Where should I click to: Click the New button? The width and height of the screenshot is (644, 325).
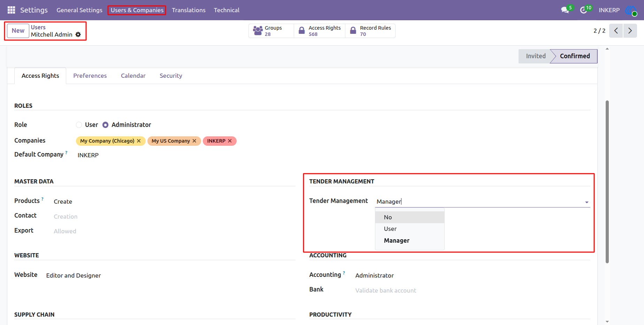(18, 31)
